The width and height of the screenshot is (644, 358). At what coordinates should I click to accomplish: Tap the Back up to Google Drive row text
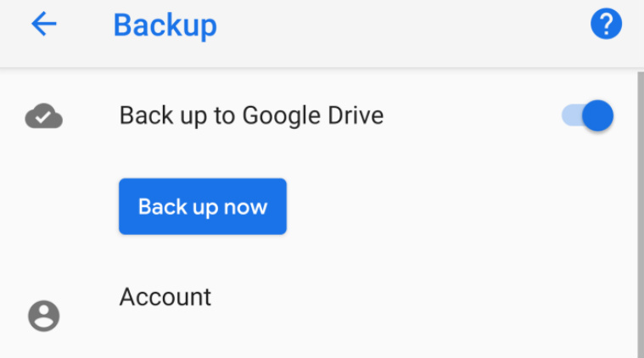tap(251, 115)
